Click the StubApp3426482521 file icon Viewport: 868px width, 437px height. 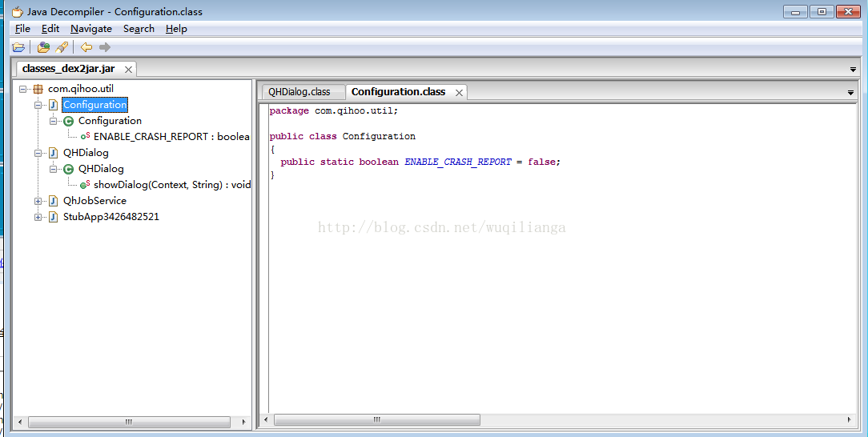(x=53, y=217)
